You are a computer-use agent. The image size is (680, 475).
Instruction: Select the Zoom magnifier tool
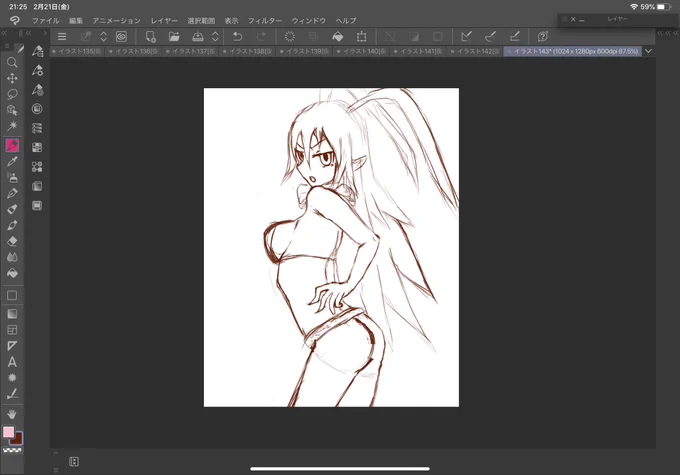click(x=12, y=62)
